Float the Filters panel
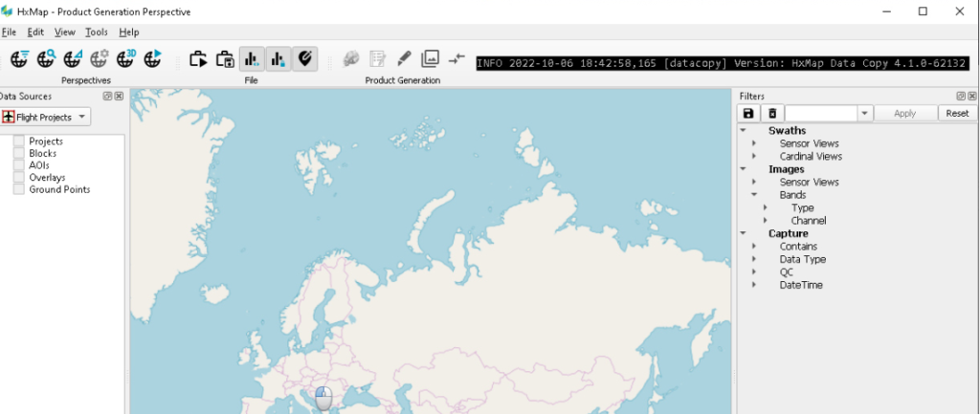The height and width of the screenshot is (414, 980). (x=961, y=97)
